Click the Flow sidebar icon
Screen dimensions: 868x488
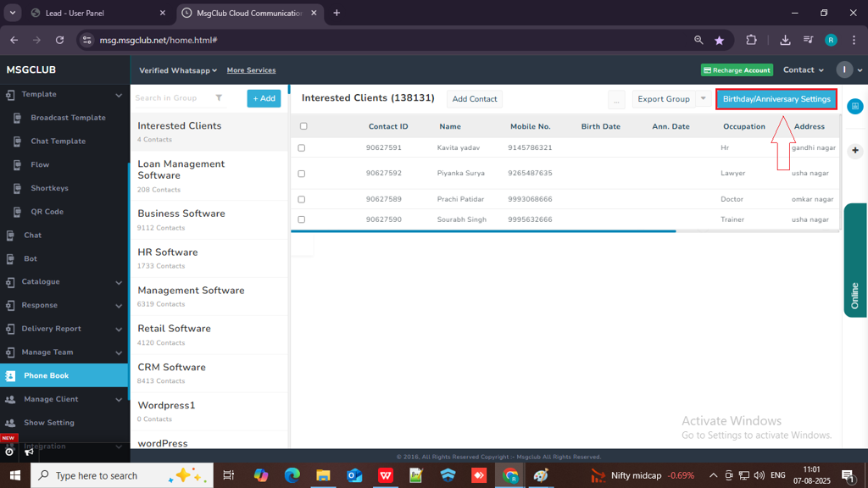point(17,165)
